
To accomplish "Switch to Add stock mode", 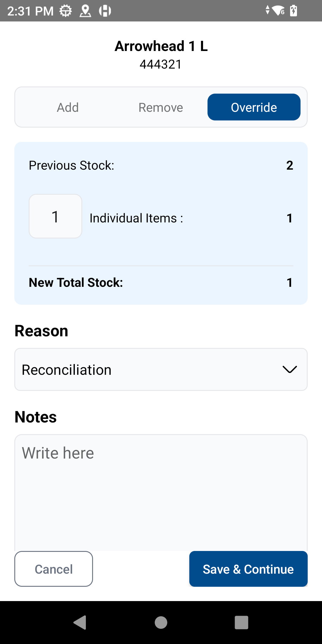I will (x=68, y=107).
